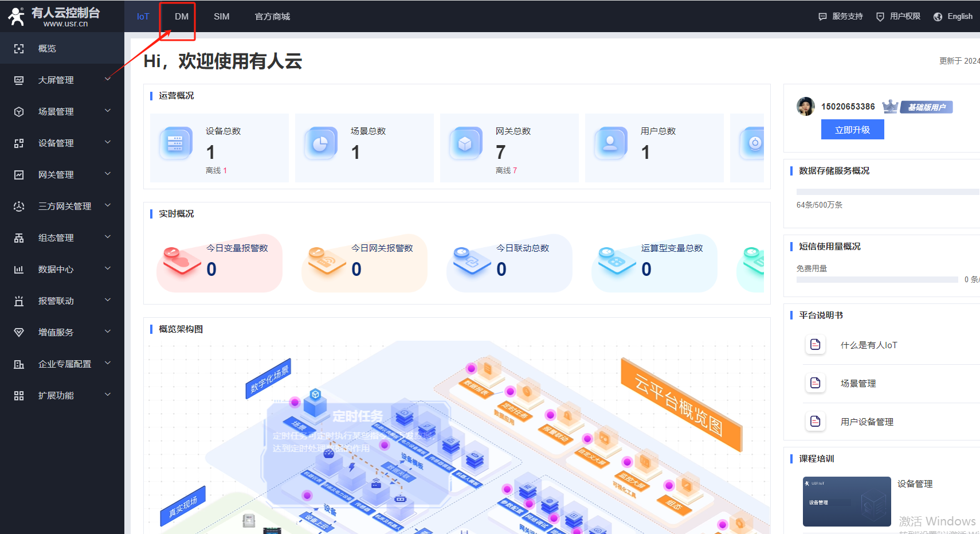Expand the 数据中心 sidebar arrow
Screen dimensions: 980x534
tap(108, 268)
